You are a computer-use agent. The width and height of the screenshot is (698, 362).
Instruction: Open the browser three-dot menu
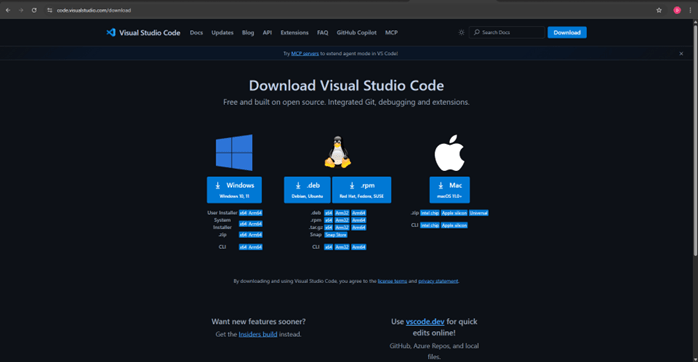pos(690,10)
